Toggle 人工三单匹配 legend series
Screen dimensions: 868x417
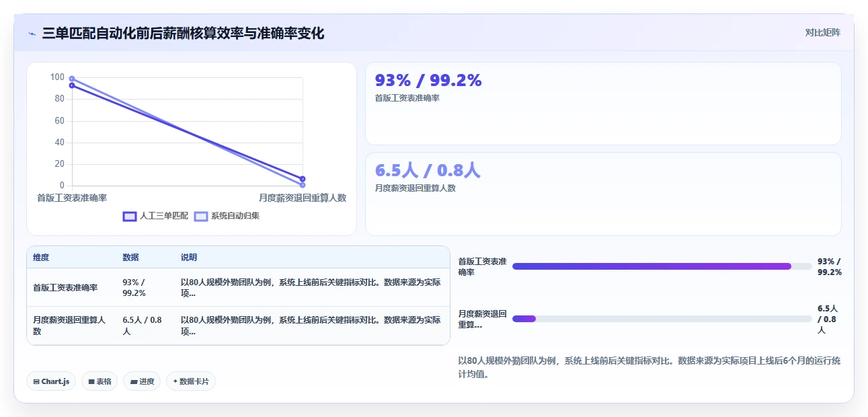tap(155, 216)
